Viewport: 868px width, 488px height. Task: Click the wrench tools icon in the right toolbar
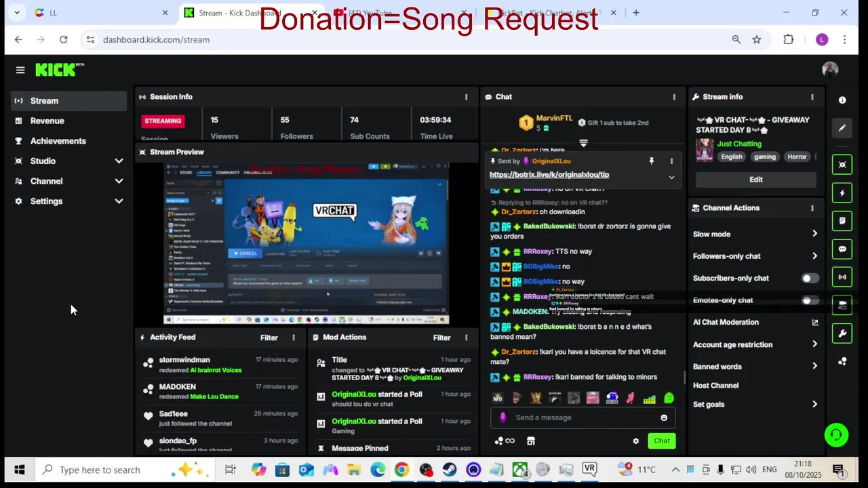(x=842, y=333)
